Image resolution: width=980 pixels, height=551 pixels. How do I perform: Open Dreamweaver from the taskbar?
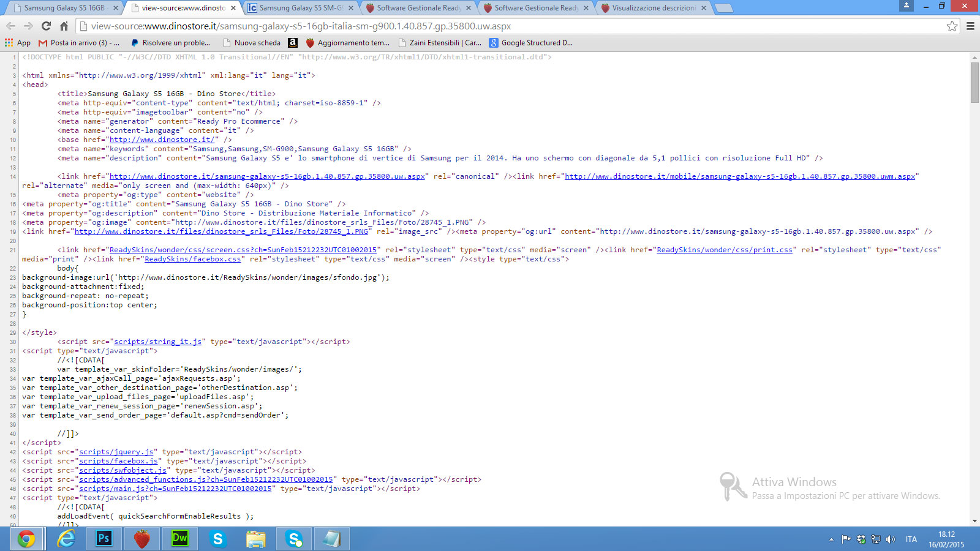[x=179, y=539]
